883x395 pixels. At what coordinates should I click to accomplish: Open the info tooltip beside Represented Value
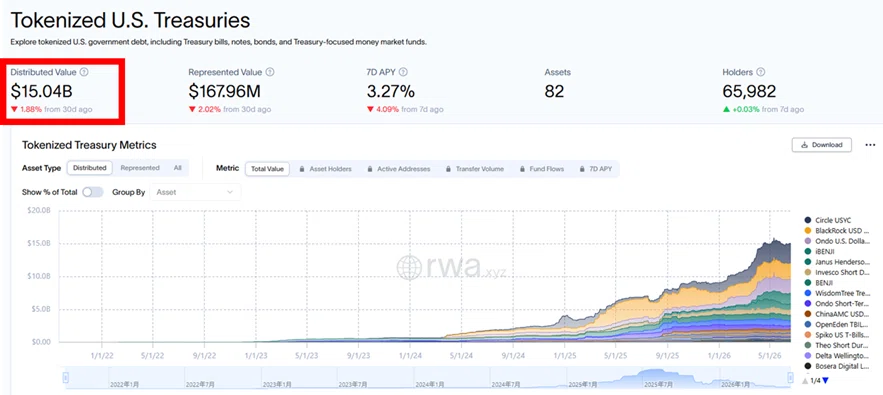click(270, 72)
